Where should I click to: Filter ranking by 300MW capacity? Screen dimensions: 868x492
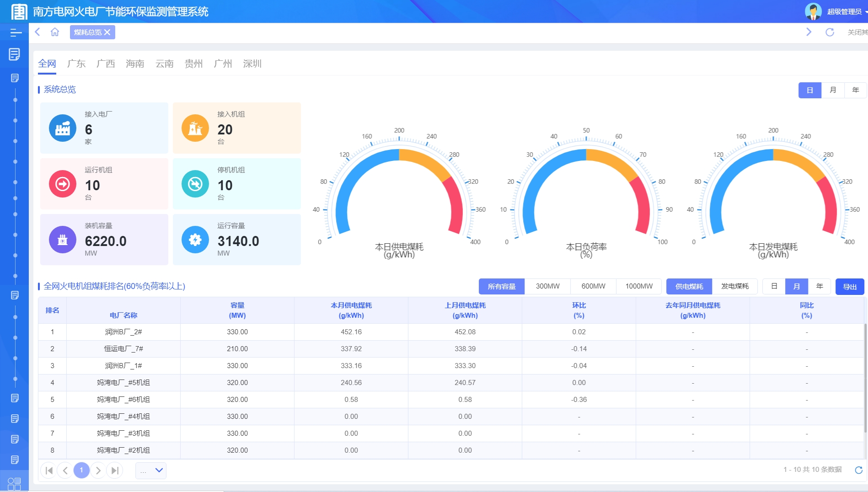(547, 286)
